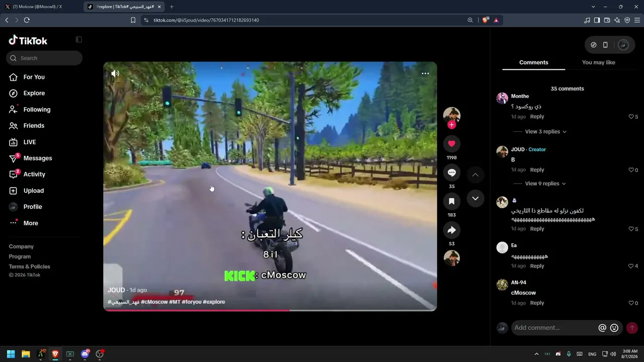
Task: Post comment with the red arrow button
Action: pyautogui.click(x=632, y=328)
